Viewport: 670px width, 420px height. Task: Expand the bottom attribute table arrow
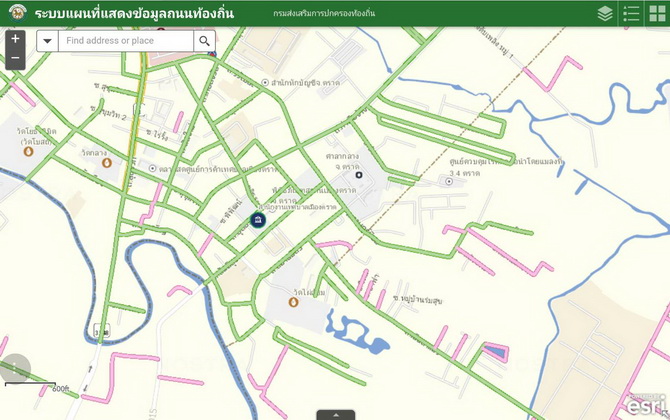[335, 414]
